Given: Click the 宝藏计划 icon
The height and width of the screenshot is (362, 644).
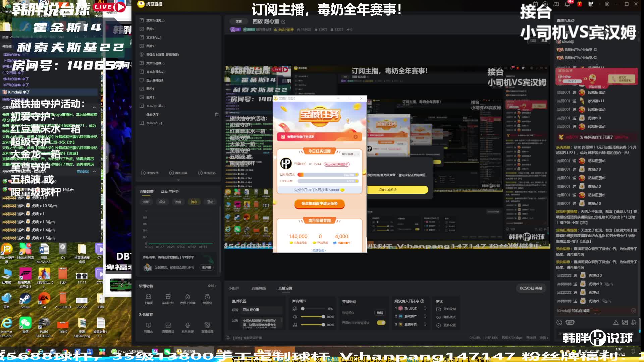Looking at the screenshot, I should click(168, 297).
